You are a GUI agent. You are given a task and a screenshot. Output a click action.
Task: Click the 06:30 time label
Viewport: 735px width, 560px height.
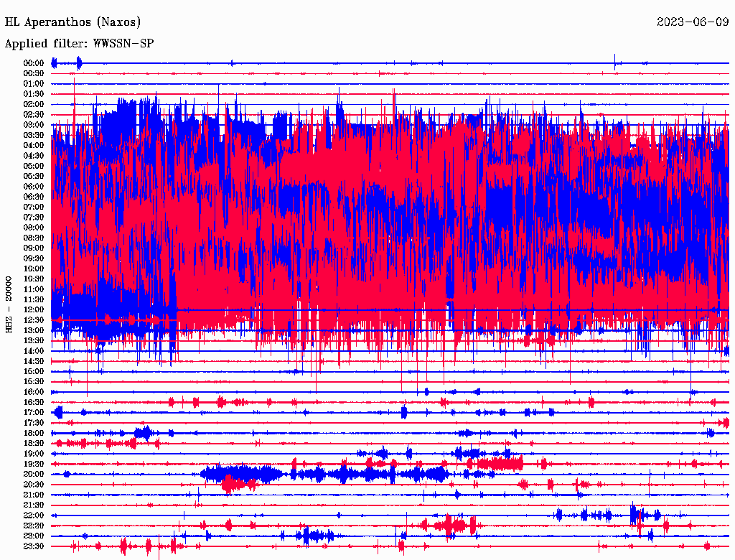34,197
